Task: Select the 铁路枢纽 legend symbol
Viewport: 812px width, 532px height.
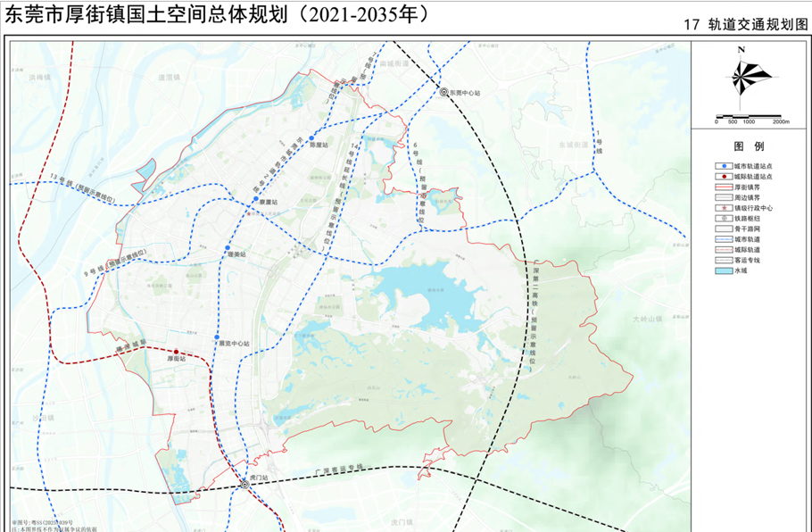Action: pos(724,219)
